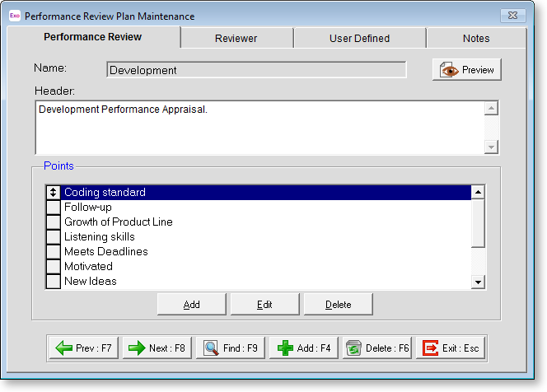Exit the window with Exit Esc
The height and width of the screenshot is (392, 547).
(x=451, y=348)
